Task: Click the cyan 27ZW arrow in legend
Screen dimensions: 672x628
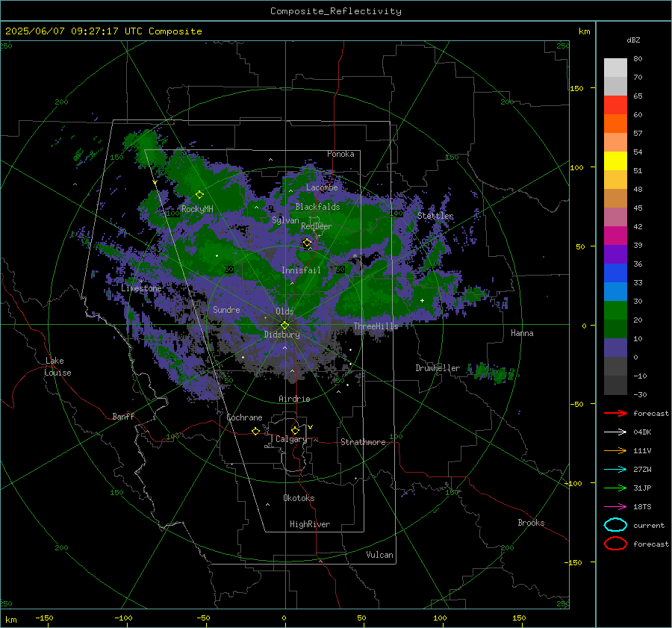Action: coord(615,470)
